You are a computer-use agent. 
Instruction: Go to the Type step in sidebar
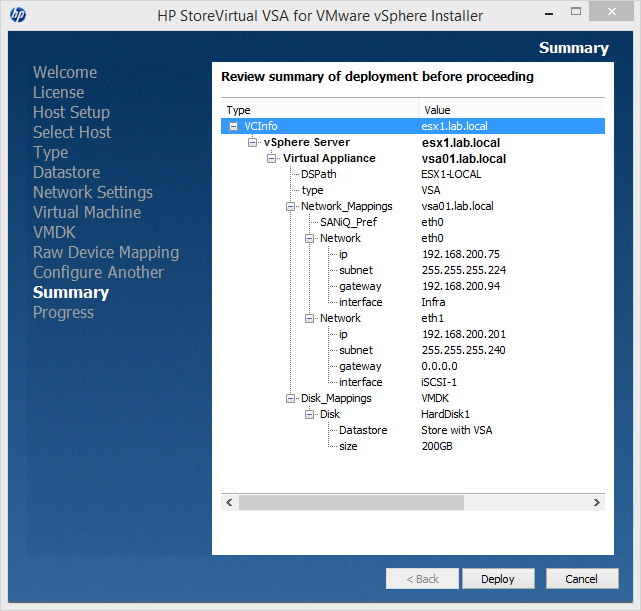pyautogui.click(x=51, y=152)
